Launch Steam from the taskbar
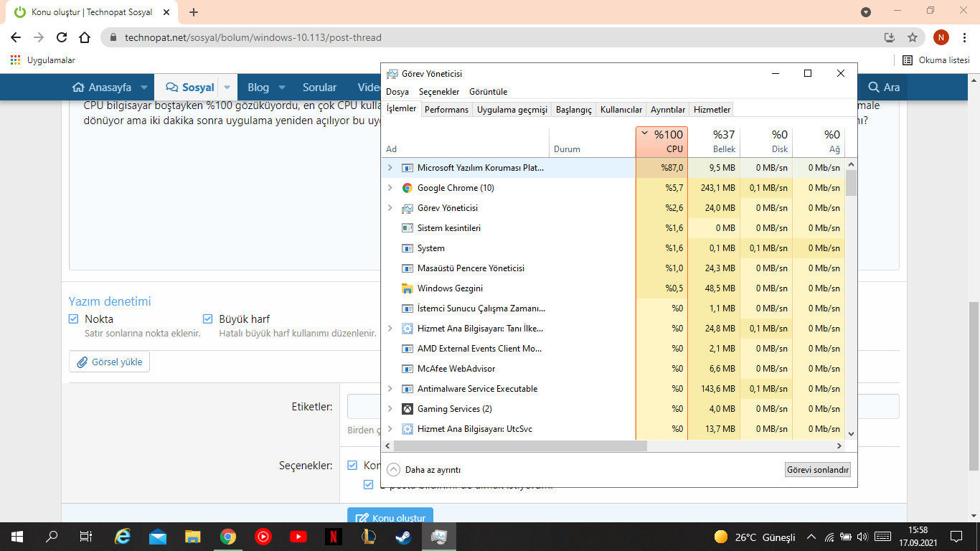This screenshot has width=980, height=551. click(403, 536)
